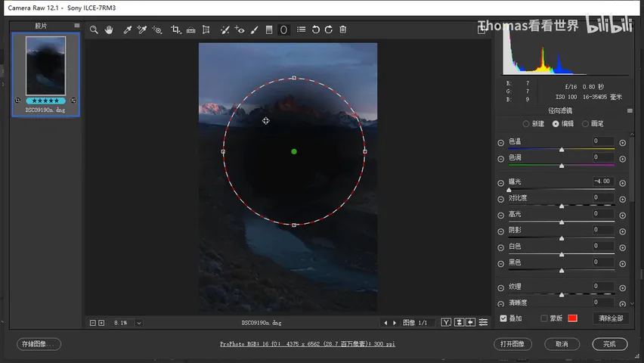Go to previous image arrow
Screen dimensions: 644x363
tap(385, 323)
